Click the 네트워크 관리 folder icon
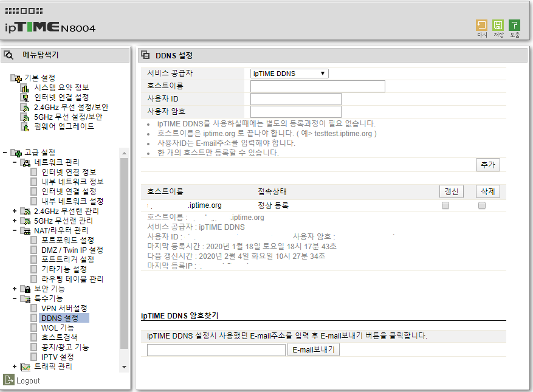The width and height of the screenshot is (533, 392). pos(25,162)
